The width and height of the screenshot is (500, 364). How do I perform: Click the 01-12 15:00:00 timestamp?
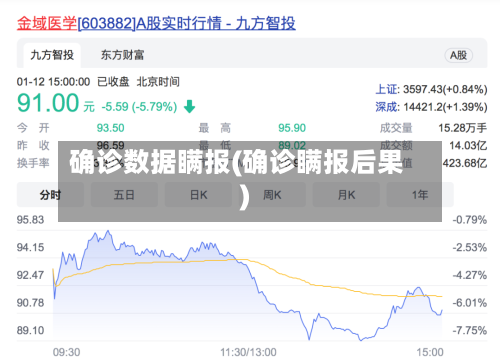click(x=53, y=82)
